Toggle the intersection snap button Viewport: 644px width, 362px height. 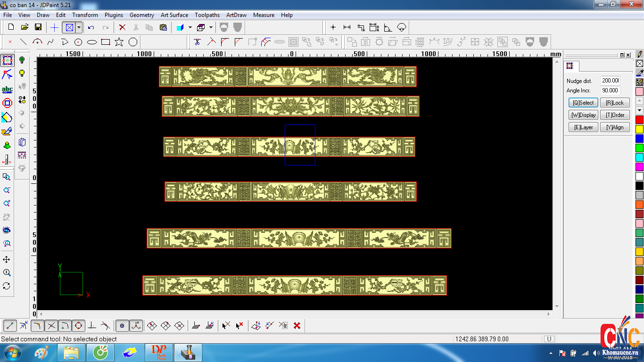point(51,325)
